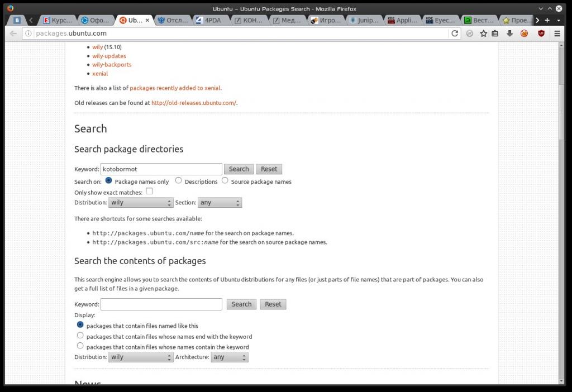The image size is (572, 392).
Task: Click the packages.ubuntu.com address bar
Action: pyautogui.click(x=241, y=34)
